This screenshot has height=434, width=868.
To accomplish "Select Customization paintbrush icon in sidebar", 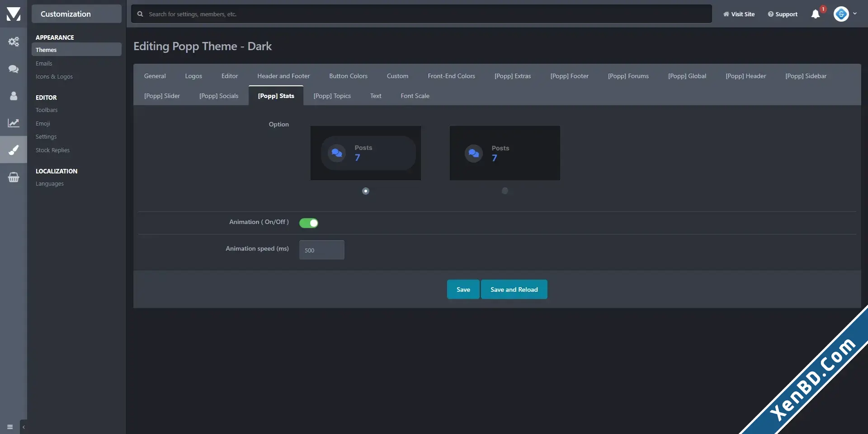I will [14, 150].
